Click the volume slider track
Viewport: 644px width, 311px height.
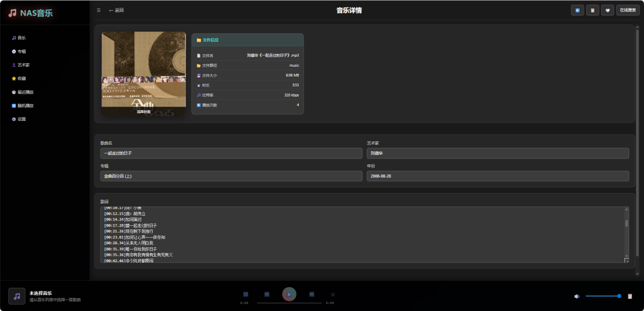(x=602, y=296)
